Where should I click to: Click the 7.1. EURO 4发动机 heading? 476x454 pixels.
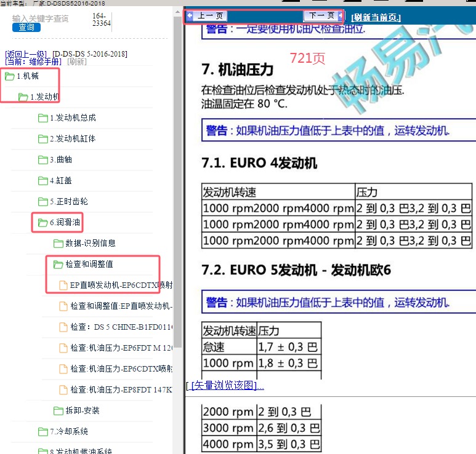coord(260,163)
